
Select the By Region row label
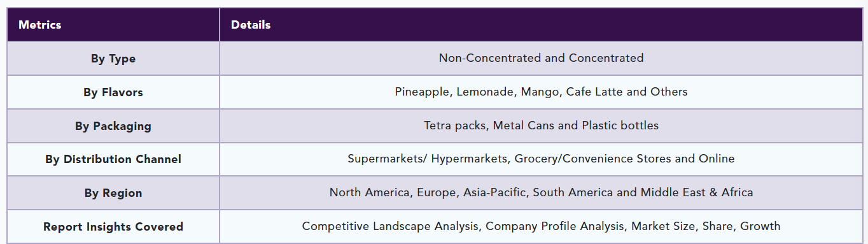[113, 193]
